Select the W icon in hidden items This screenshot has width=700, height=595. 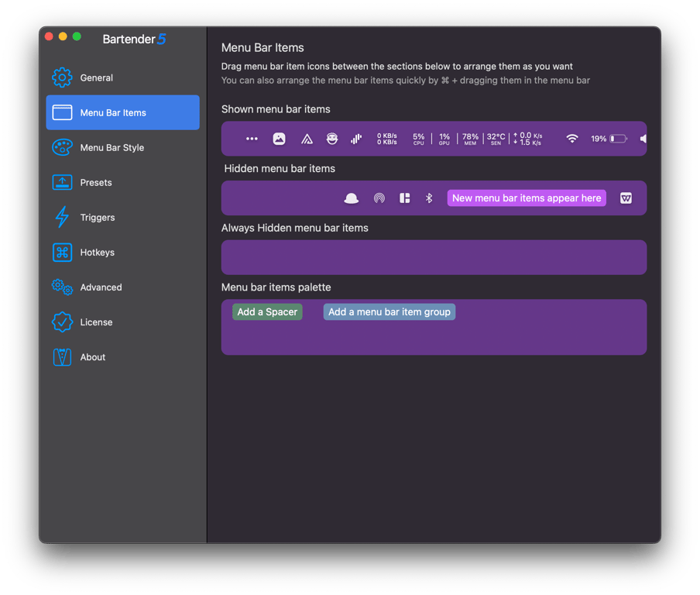click(x=626, y=198)
